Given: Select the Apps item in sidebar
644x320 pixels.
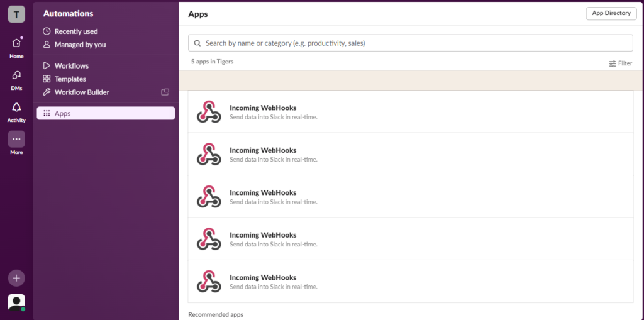Looking at the screenshot, I should [x=106, y=113].
